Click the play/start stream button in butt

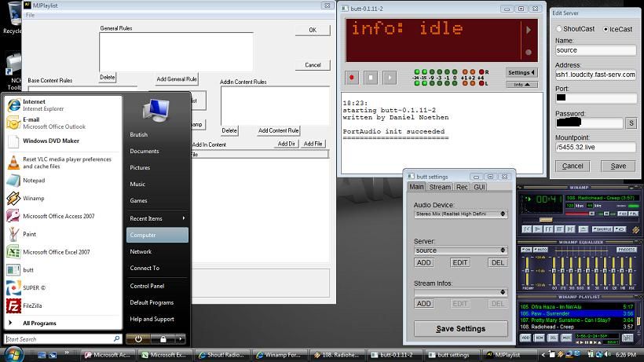pyautogui.click(x=390, y=78)
